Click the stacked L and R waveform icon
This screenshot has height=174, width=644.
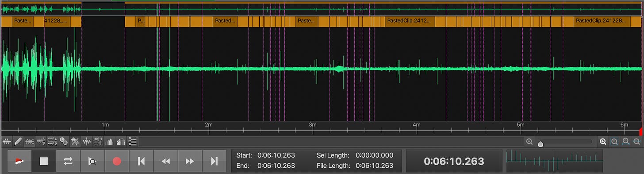pyautogui.click(x=52, y=142)
